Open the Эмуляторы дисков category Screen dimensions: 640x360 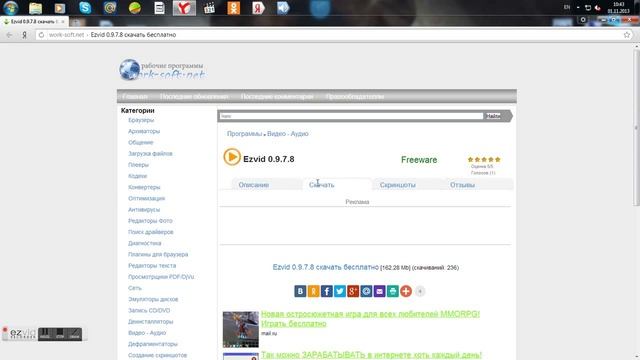point(153,299)
